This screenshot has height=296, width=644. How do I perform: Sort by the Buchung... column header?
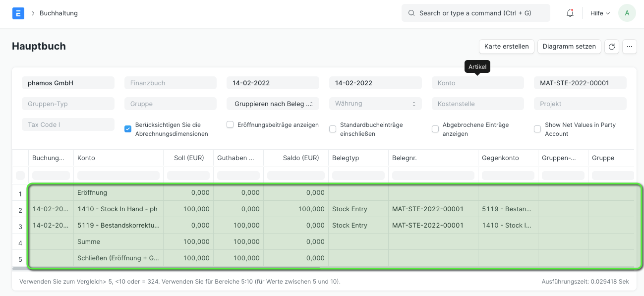coord(51,158)
